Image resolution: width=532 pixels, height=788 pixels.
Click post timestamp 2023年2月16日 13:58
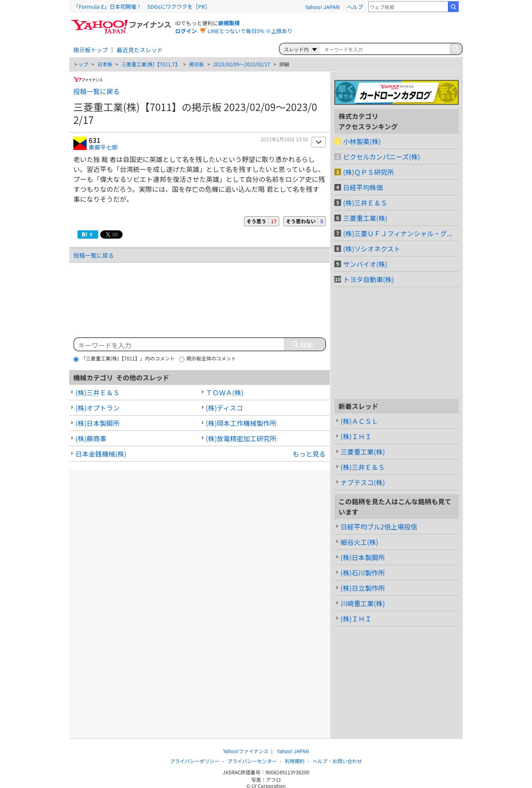tap(284, 140)
